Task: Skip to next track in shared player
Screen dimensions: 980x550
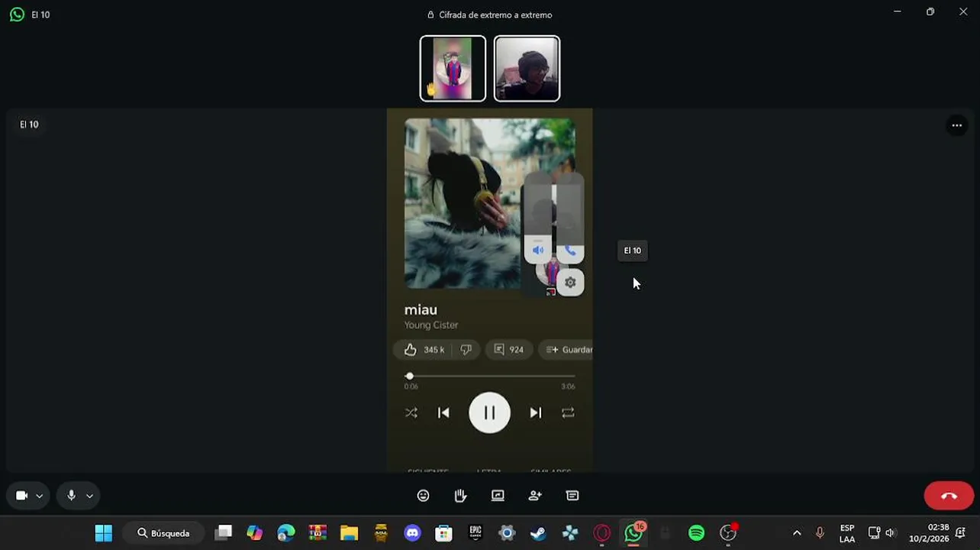Action: (536, 412)
